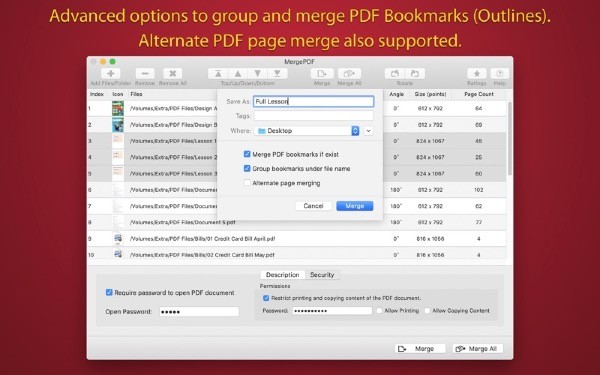
Task: Click the Open Password field
Action: coord(199,311)
